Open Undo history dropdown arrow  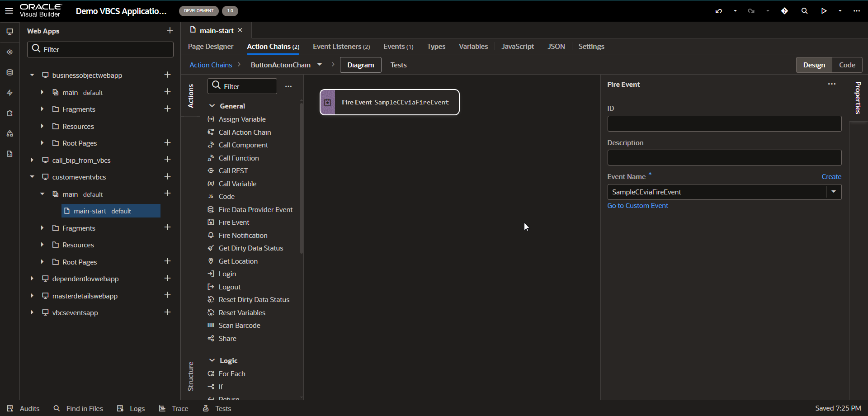point(735,11)
